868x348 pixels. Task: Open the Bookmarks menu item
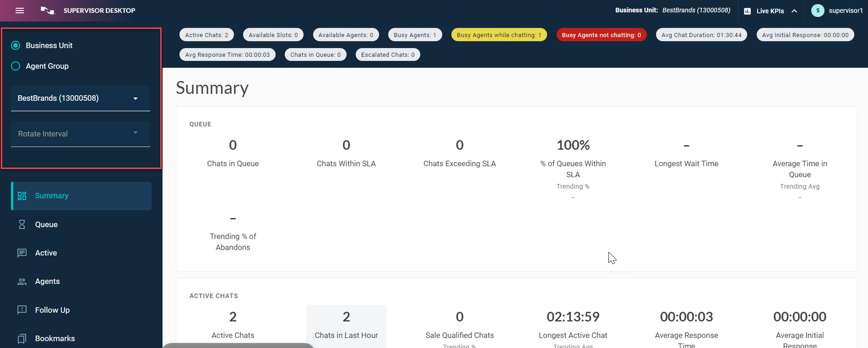[55, 338]
